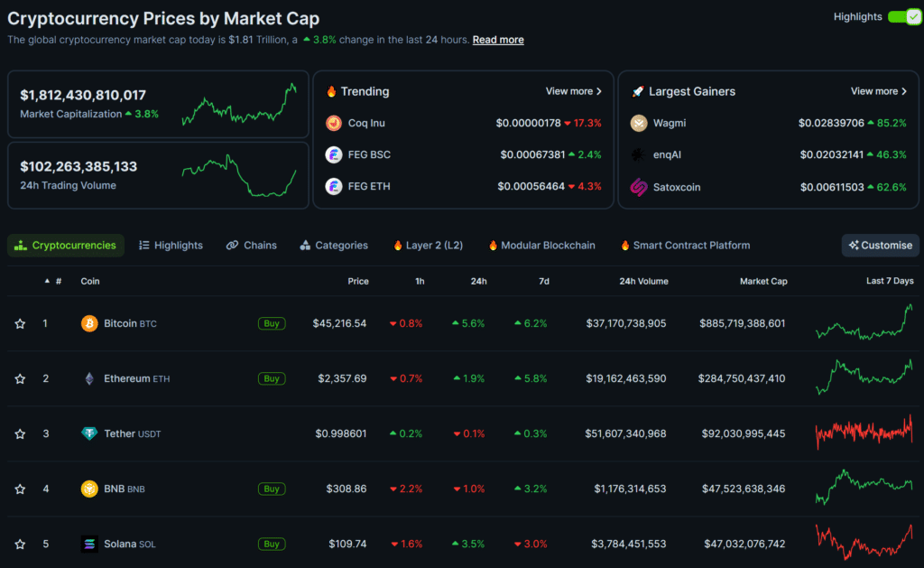The width and height of the screenshot is (924, 568).
Task: Open the Layer 2 (L2) tab
Action: coord(429,246)
